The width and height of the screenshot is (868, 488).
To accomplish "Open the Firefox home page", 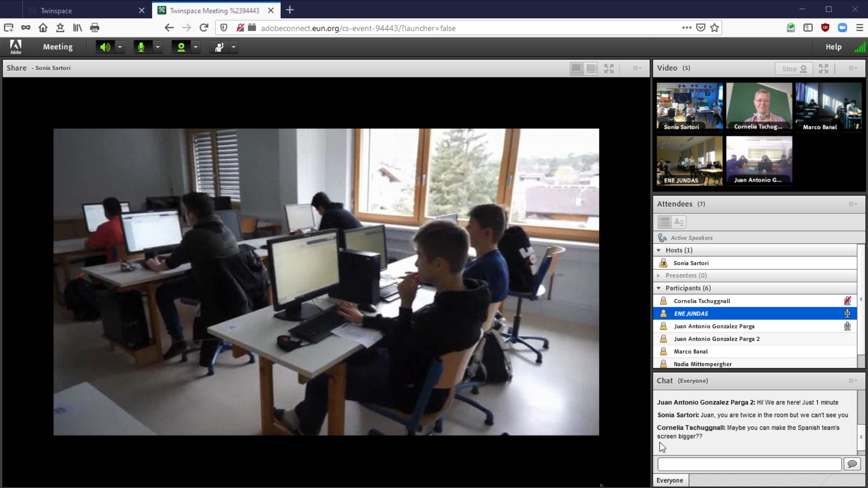I will pyautogui.click(x=43, y=28).
